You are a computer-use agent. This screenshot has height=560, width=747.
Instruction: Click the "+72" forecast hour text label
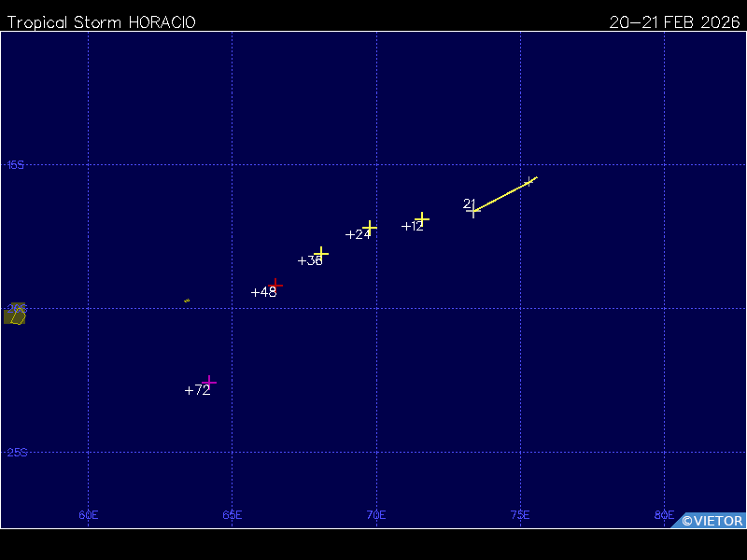[197, 391]
